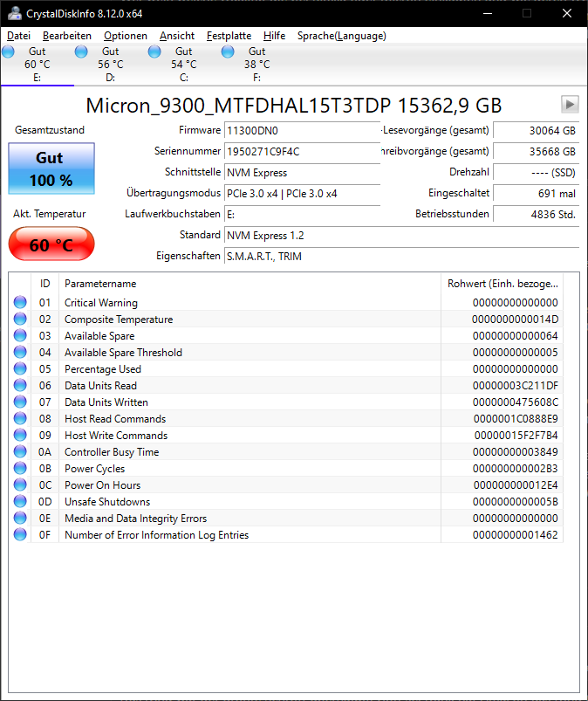The height and width of the screenshot is (701, 588).
Task: Open the Festplatte menu
Action: [229, 36]
